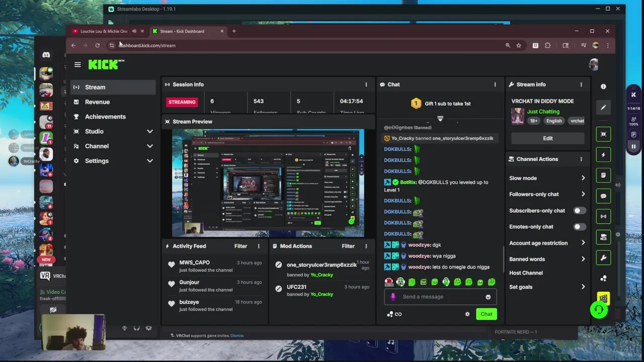Open the Chat panel three-dot menu
This screenshot has width=644, height=362.
click(495, 84)
